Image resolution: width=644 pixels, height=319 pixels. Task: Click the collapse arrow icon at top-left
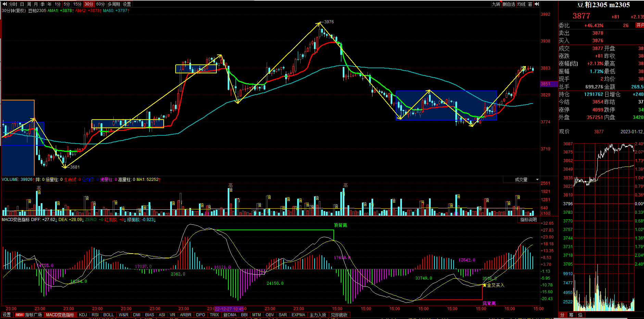4,4
